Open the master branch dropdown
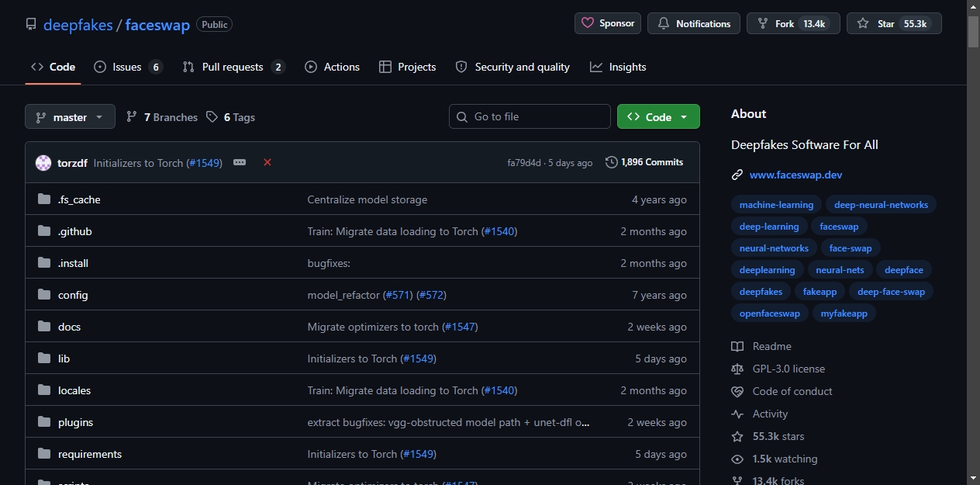Viewport: 980px width, 485px height. point(70,116)
